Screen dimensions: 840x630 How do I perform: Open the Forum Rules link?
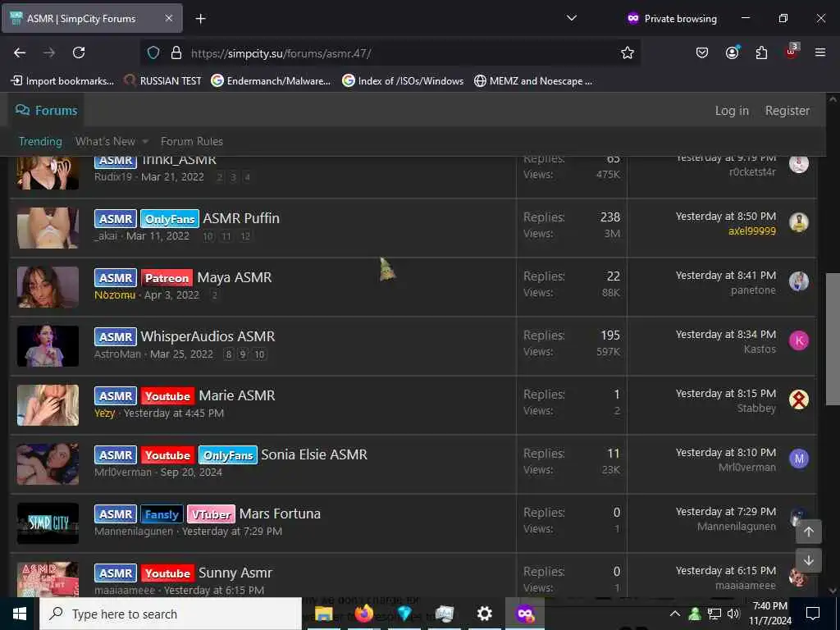pyautogui.click(x=192, y=141)
